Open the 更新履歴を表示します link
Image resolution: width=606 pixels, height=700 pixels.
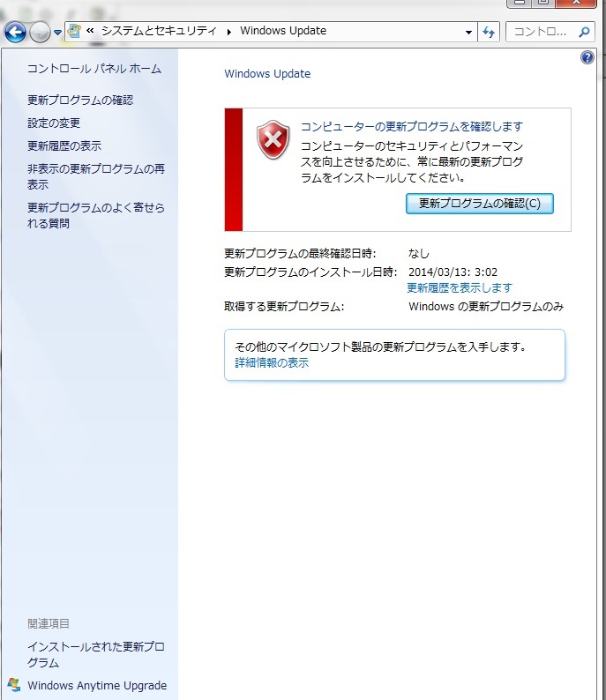(x=459, y=288)
